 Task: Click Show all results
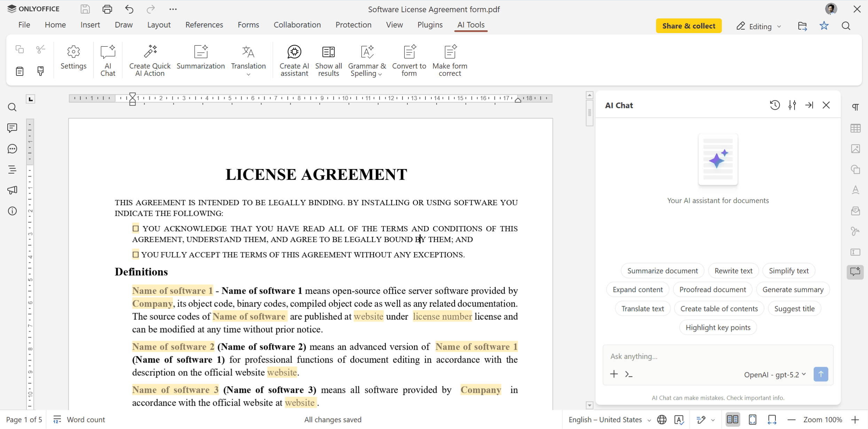(x=328, y=61)
